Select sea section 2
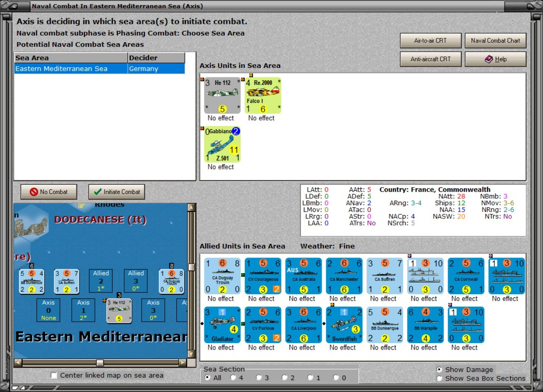 pos(285,378)
